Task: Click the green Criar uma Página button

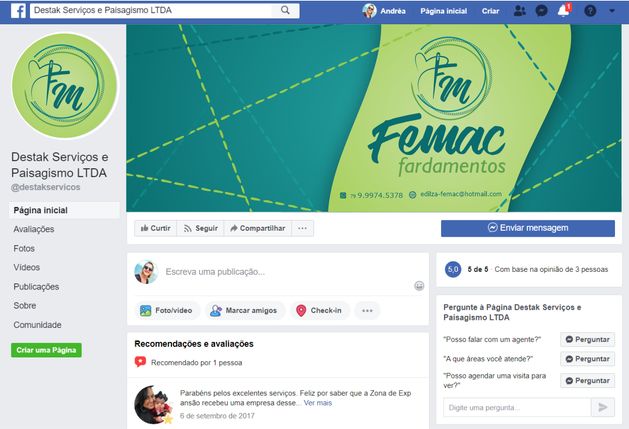Action: 46,350
